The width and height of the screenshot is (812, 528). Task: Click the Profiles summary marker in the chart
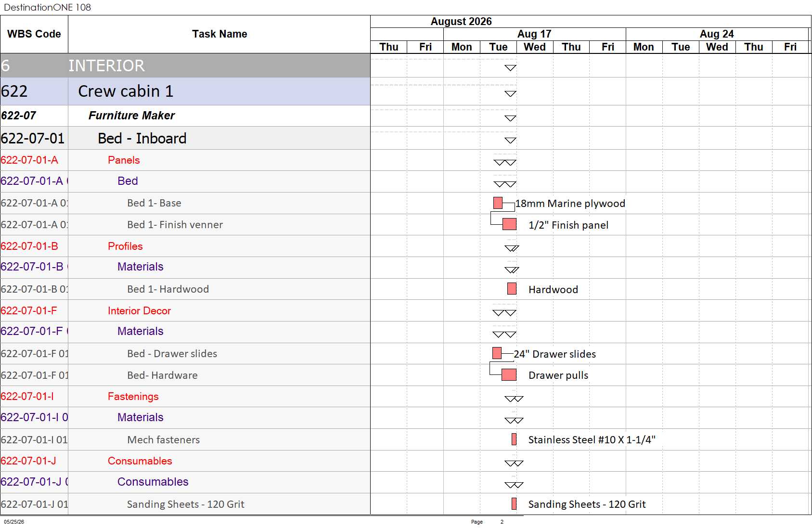[x=512, y=248]
